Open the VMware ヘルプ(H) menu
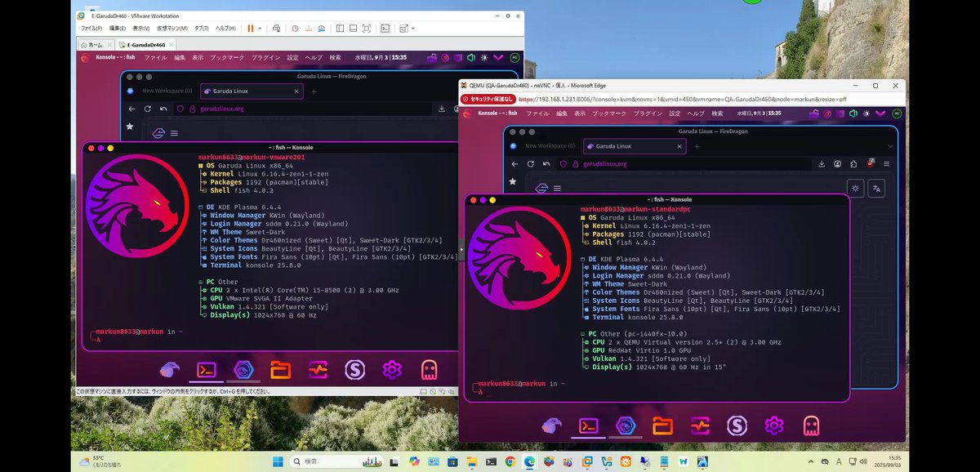980x472 pixels. (226, 29)
